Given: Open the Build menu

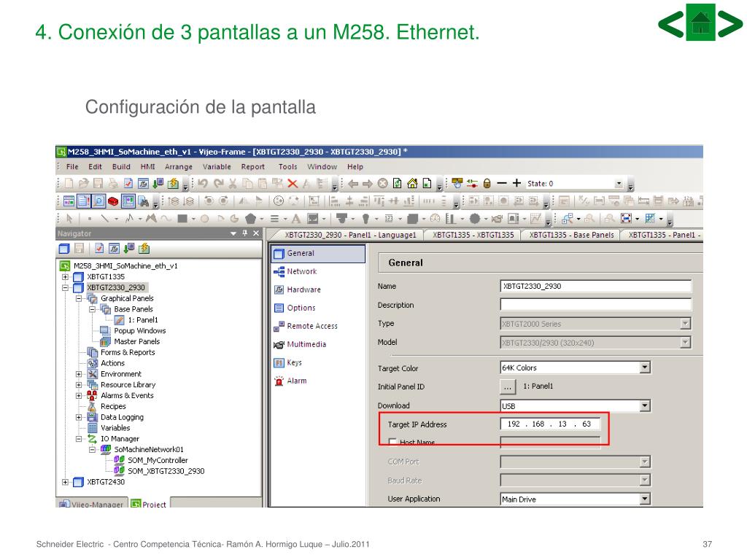Looking at the screenshot, I should [x=121, y=167].
